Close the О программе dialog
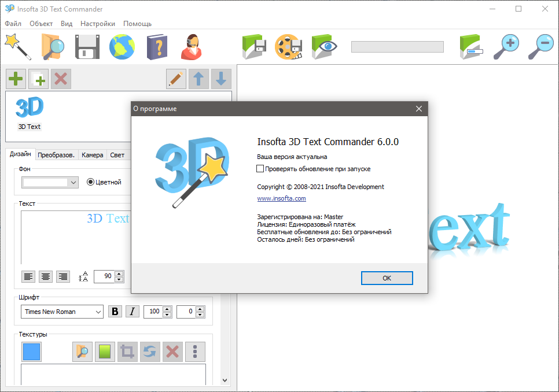This screenshot has height=392, width=559. tap(419, 109)
